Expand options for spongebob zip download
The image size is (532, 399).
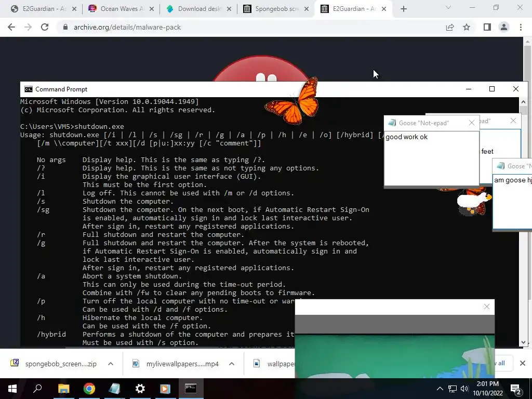(111, 364)
